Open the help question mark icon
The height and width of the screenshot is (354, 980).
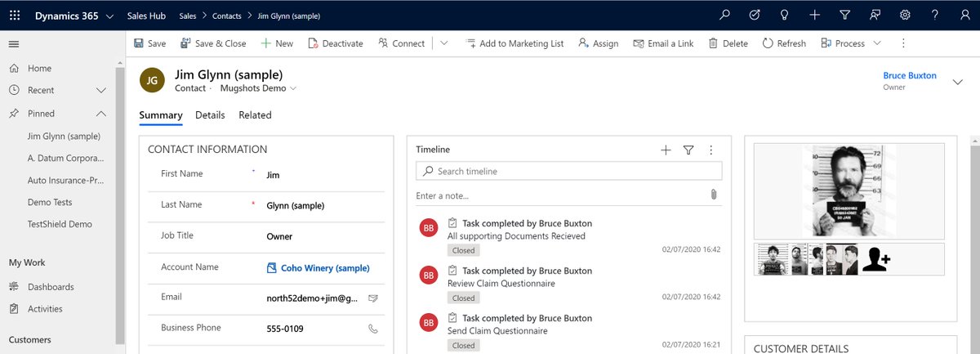tap(935, 16)
